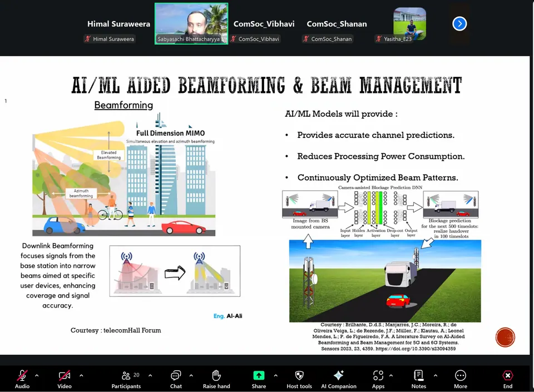
Task: Expand Apps options caret
Action: click(x=391, y=376)
